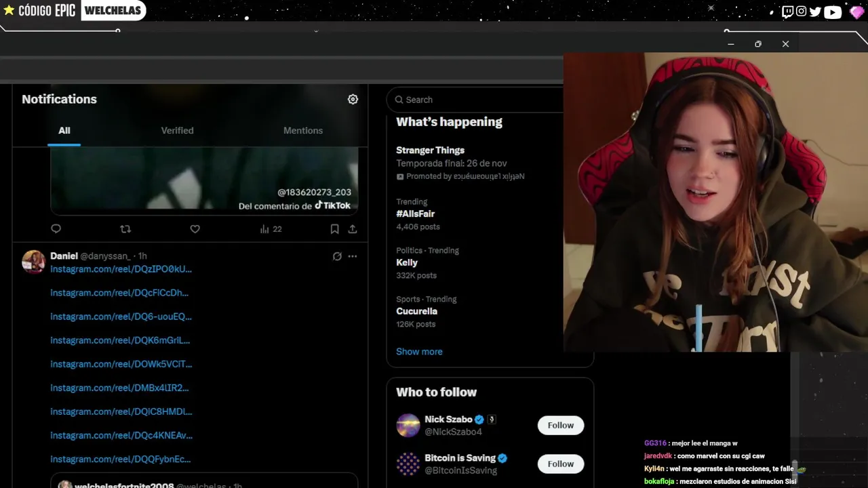Click Nick Szabo's profile avatar

(408, 425)
